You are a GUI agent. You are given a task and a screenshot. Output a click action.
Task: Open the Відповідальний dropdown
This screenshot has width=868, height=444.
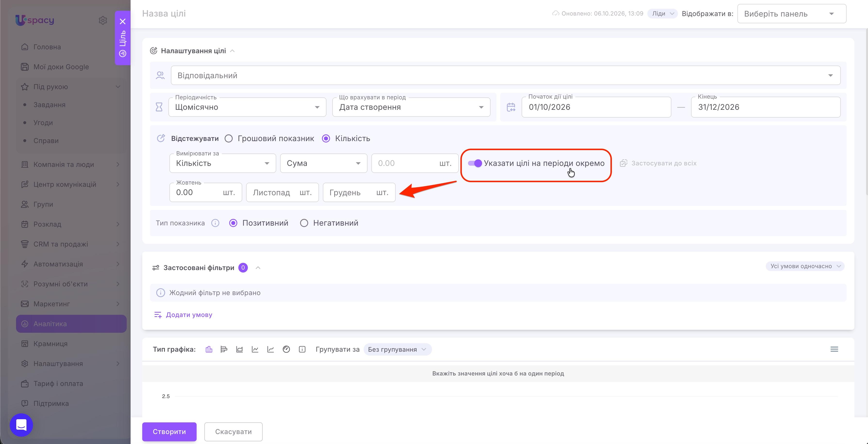point(505,76)
